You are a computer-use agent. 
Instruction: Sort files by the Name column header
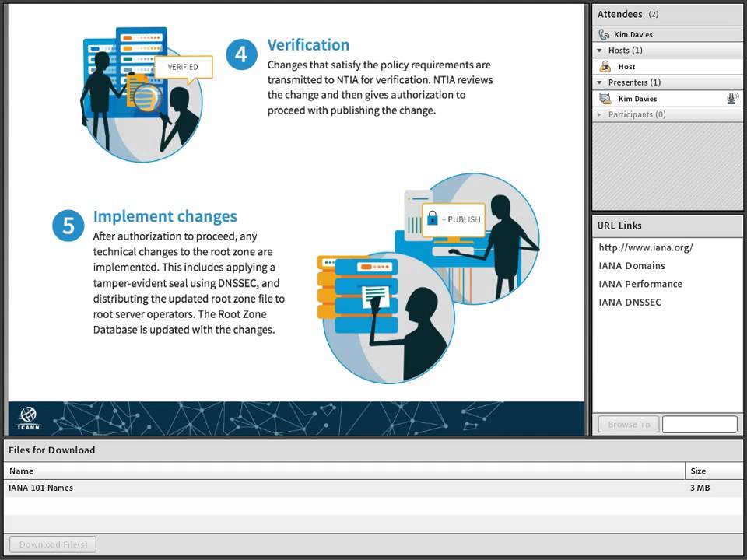345,471
